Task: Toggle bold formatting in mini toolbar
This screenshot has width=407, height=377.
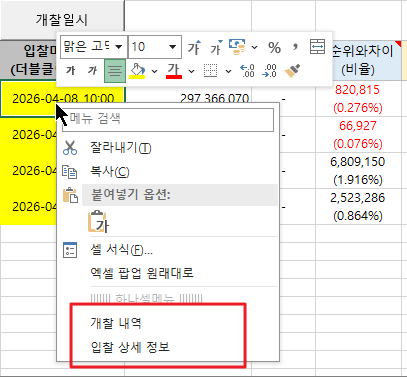Action: (71, 70)
